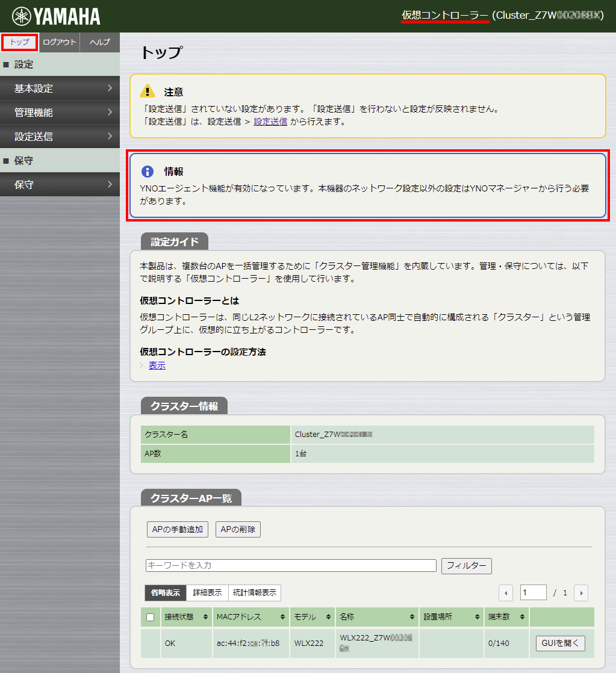The width and height of the screenshot is (616, 673).
Task: Click the blue information circle icon
Action: click(x=148, y=171)
